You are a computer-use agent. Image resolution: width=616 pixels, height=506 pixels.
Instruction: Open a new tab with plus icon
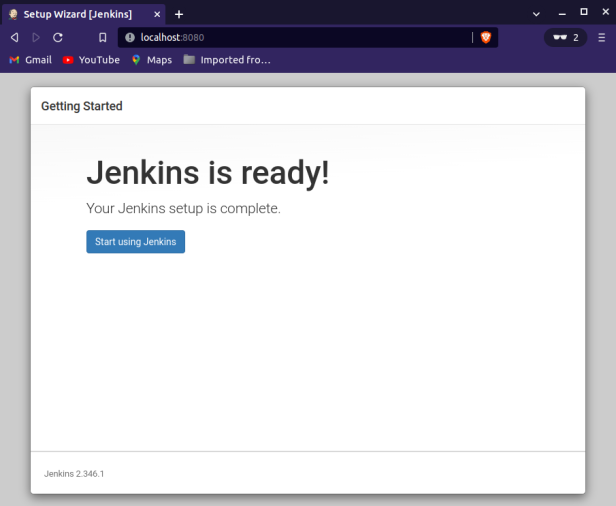pos(179,14)
